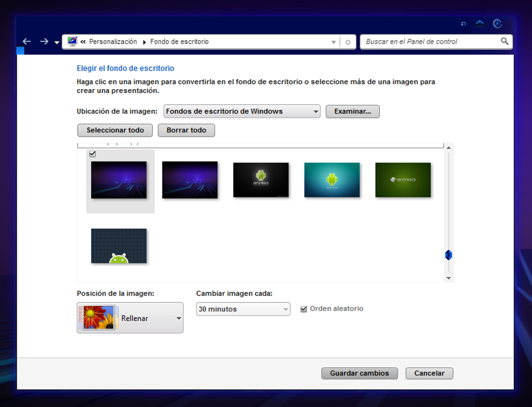Click the flower preview image in position selector

pos(99,317)
